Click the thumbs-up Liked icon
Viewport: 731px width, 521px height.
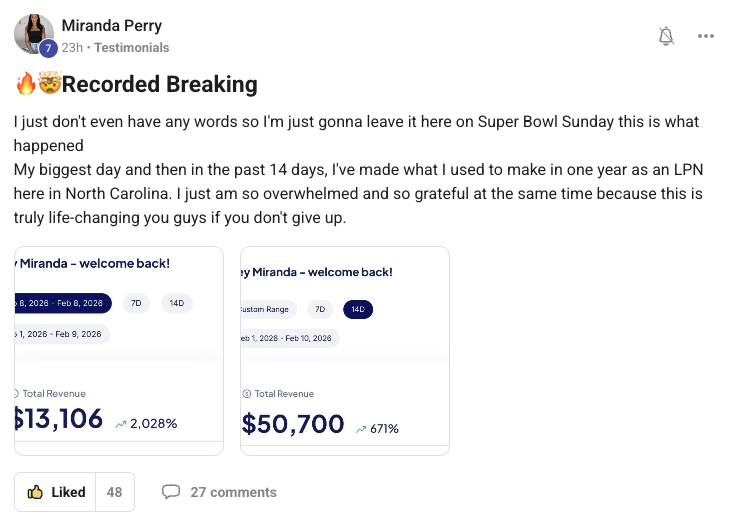[35, 492]
